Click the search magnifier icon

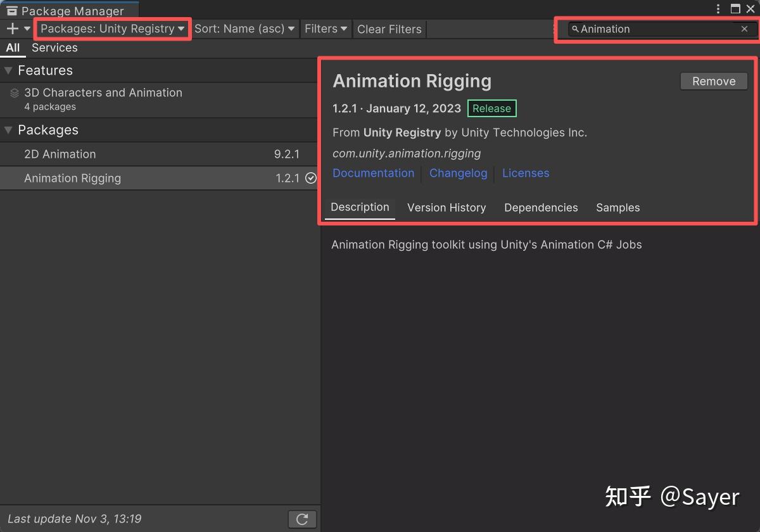click(575, 28)
